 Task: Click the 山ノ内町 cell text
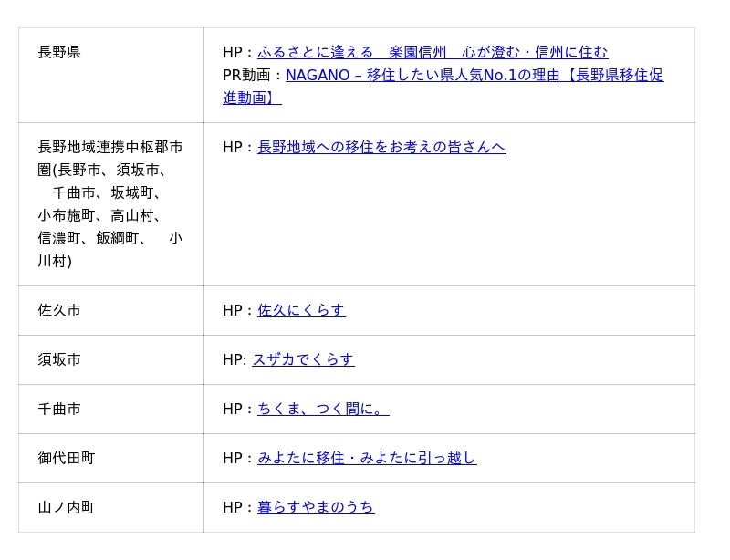pos(66,507)
